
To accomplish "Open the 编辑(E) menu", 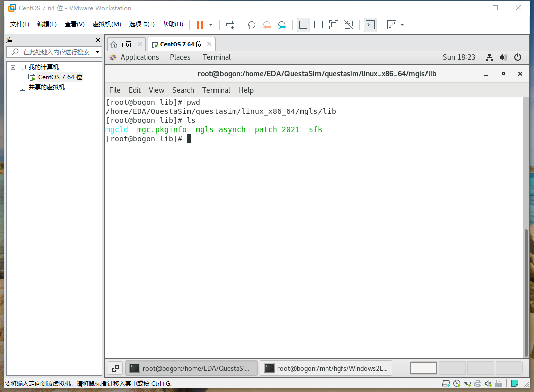I will click(x=47, y=24).
